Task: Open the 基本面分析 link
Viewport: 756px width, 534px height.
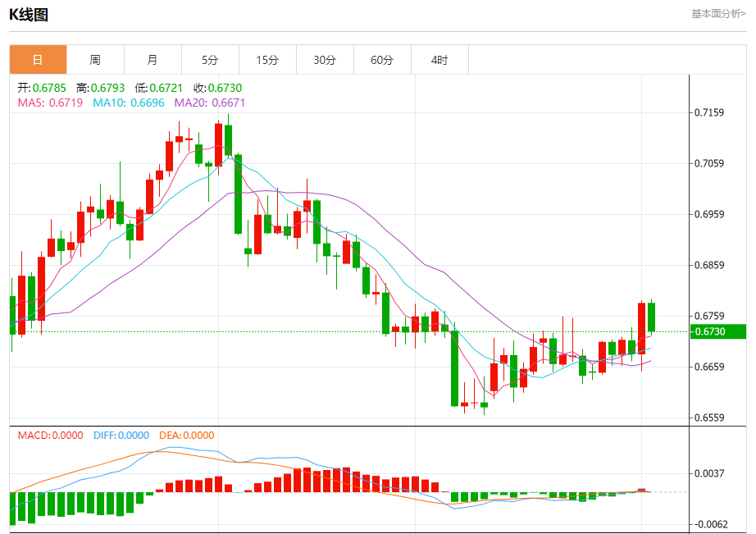Action: [718, 14]
